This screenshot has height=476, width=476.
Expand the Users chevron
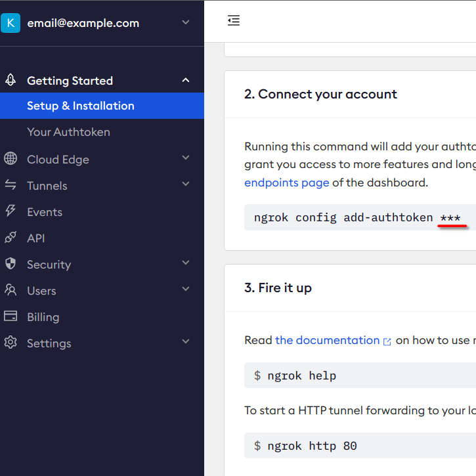pyautogui.click(x=186, y=289)
